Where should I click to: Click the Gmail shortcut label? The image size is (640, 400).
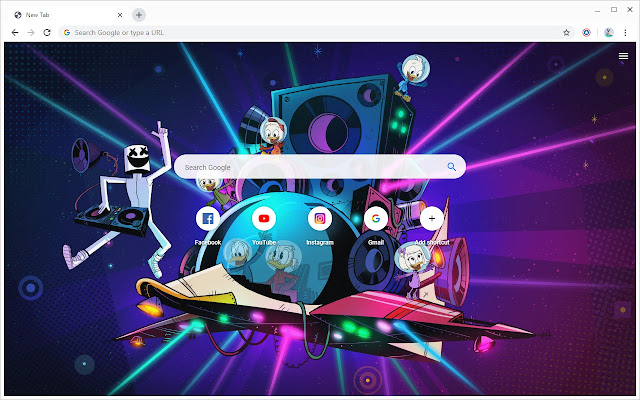point(376,242)
